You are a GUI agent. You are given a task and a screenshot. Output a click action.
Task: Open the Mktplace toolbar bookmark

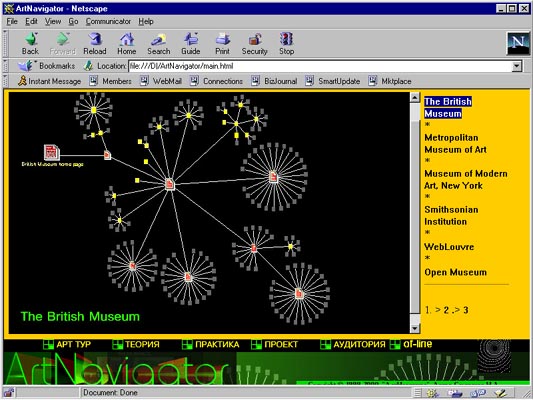pyautogui.click(x=390, y=81)
